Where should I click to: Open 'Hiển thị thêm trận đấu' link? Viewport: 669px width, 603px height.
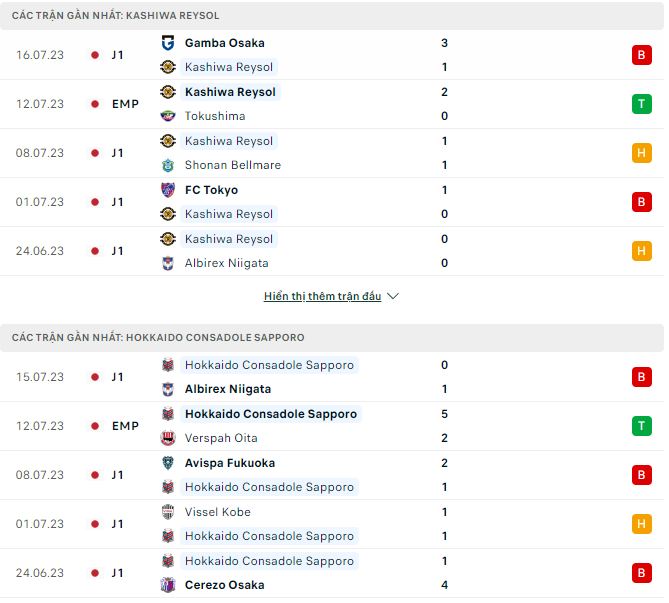click(x=322, y=297)
